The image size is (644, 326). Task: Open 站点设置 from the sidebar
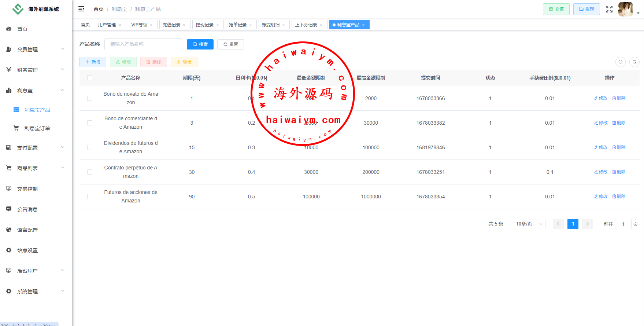coord(27,250)
